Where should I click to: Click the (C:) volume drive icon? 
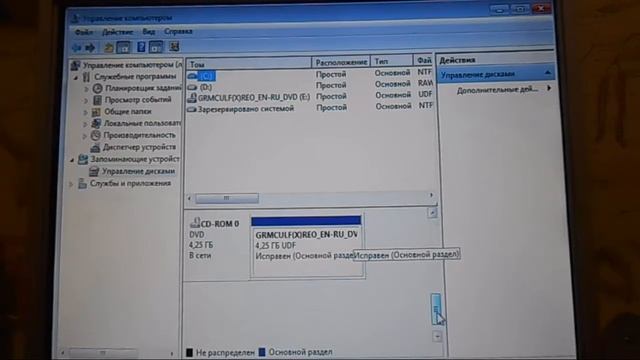[x=192, y=76]
